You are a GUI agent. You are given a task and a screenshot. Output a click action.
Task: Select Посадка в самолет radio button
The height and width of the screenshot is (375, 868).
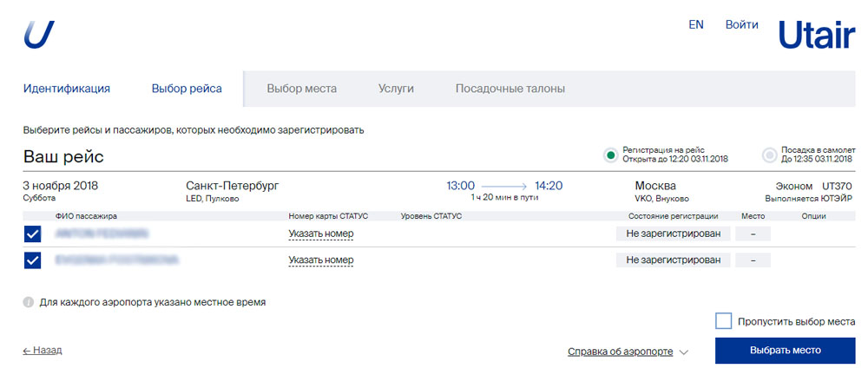point(769,155)
